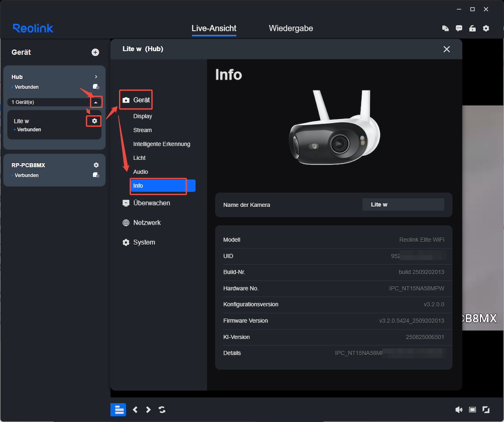Go to next page arrow
504x422 pixels.
[x=148, y=410]
